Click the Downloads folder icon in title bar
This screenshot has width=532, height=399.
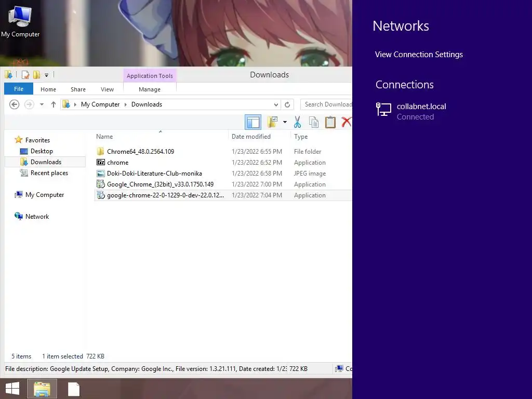pyautogui.click(x=8, y=74)
